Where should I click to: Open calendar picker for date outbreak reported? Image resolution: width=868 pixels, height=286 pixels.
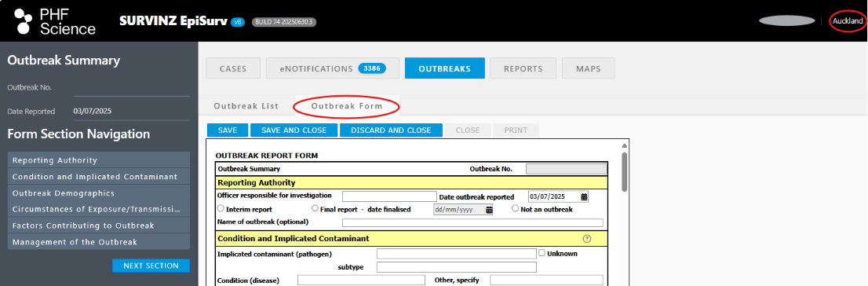[584, 196]
